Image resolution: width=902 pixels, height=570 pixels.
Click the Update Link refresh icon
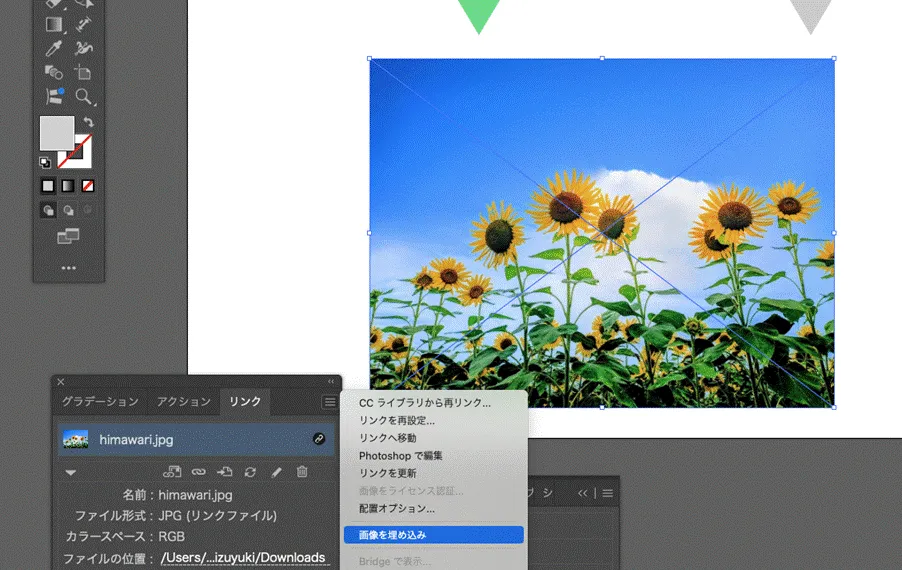click(x=250, y=472)
